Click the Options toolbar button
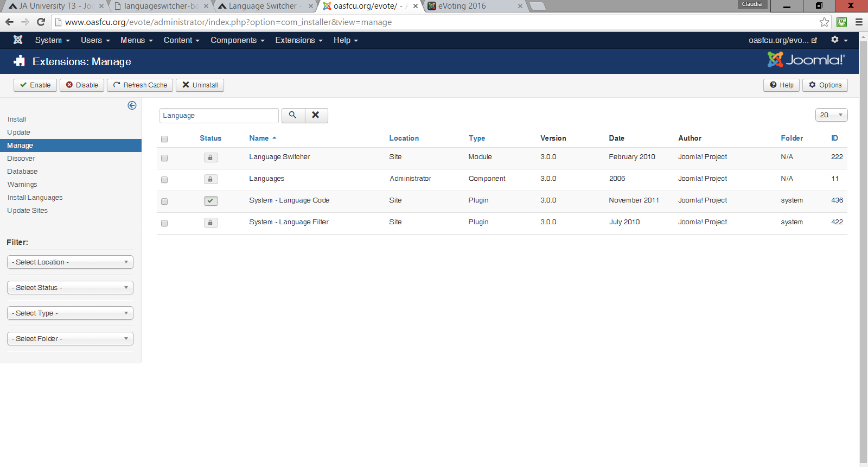Viewport: 868px width, 467px height. [x=825, y=85]
